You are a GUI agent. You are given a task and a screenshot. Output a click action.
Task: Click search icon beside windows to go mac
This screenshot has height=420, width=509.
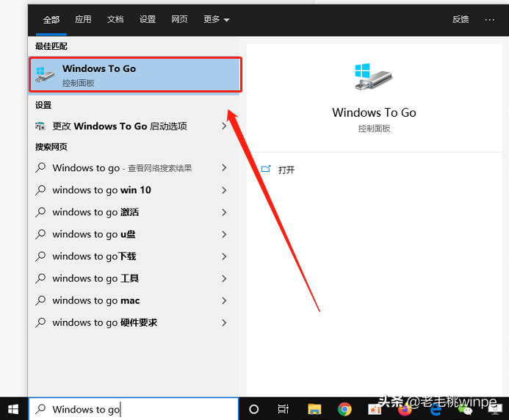tap(40, 300)
